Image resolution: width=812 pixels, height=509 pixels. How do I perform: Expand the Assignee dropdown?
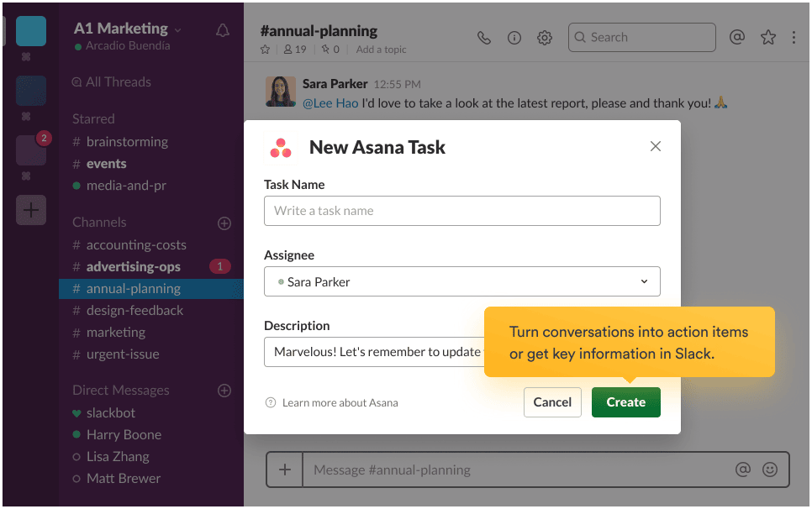tap(462, 281)
